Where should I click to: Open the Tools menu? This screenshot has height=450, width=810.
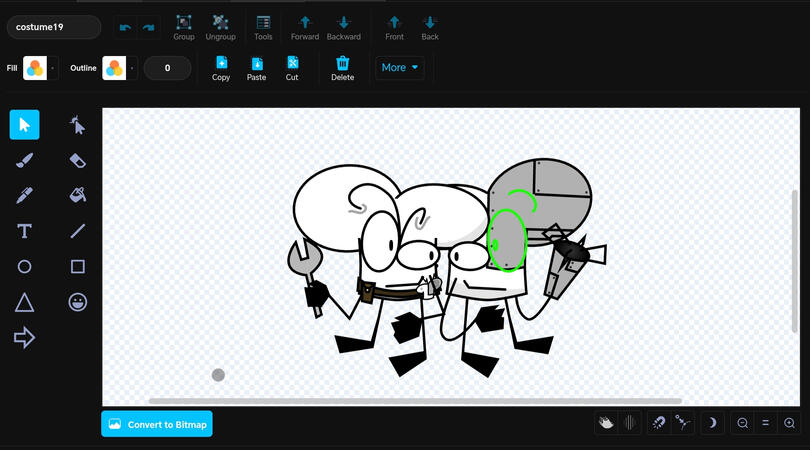coord(263,27)
